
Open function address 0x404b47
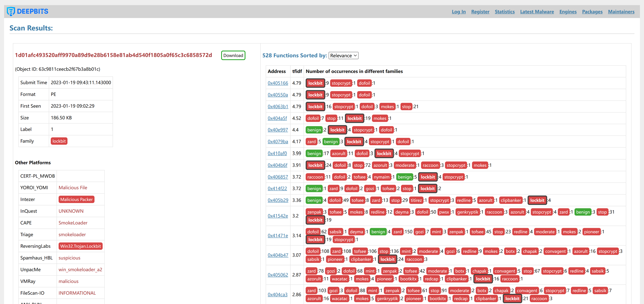pyautogui.click(x=278, y=255)
